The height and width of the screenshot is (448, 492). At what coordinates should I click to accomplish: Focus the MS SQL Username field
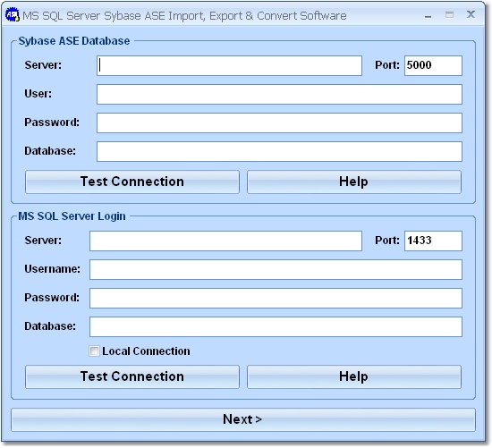coord(276,269)
